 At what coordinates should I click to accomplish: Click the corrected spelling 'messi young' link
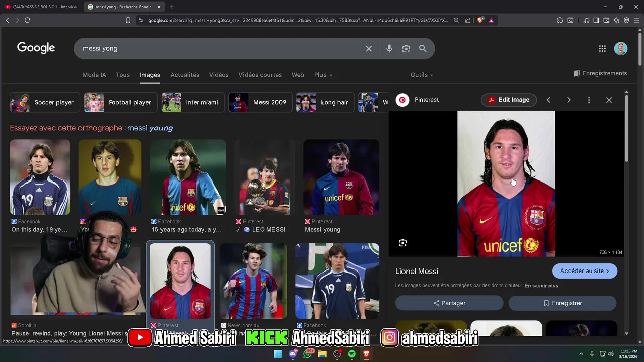coord(150,128)
